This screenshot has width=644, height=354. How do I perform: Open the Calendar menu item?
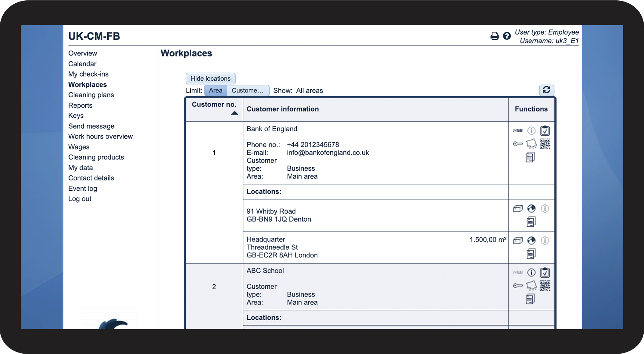pyautogui.click(x=82, y=64)
